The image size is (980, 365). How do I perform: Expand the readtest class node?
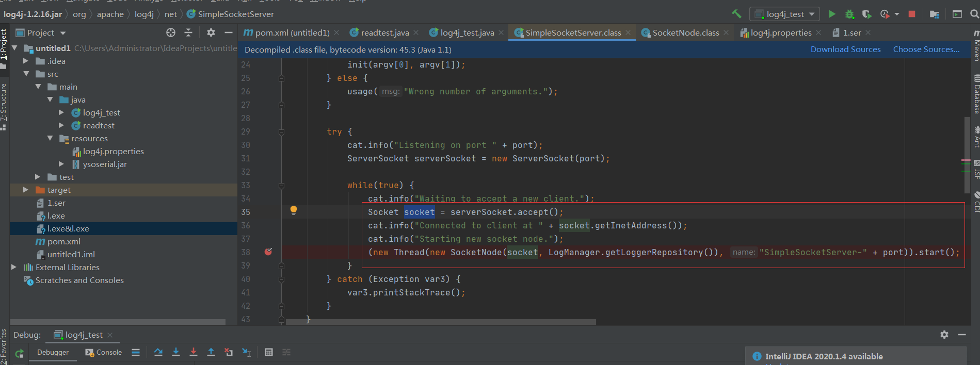pos(61,125)
